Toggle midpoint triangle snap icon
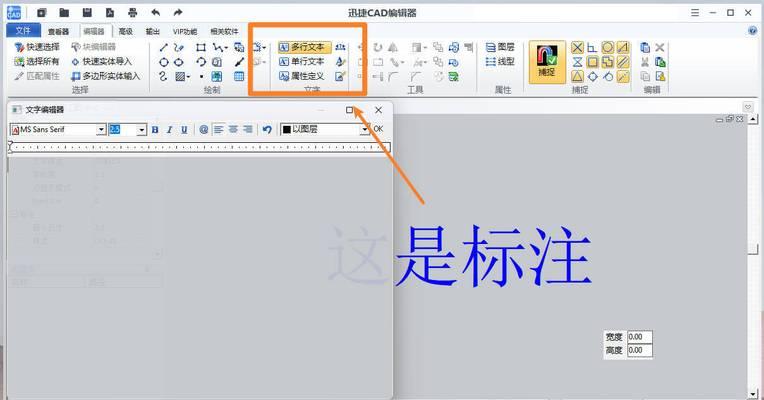764x400 pixels. (577, 76)
